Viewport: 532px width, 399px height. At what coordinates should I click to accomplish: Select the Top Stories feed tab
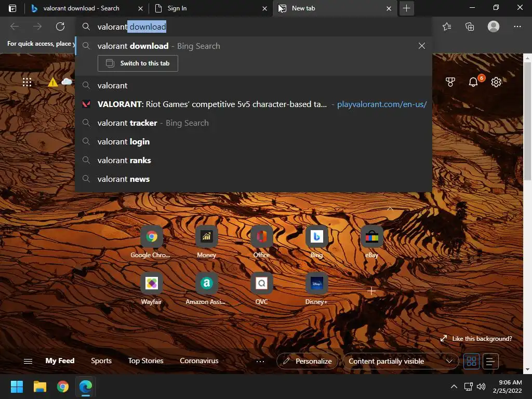click(x=145, y=361)
